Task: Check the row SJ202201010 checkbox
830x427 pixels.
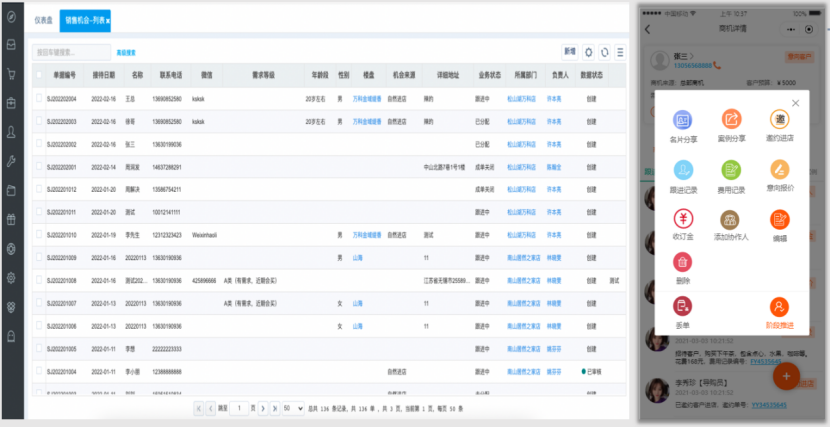Action: [39, 234]
